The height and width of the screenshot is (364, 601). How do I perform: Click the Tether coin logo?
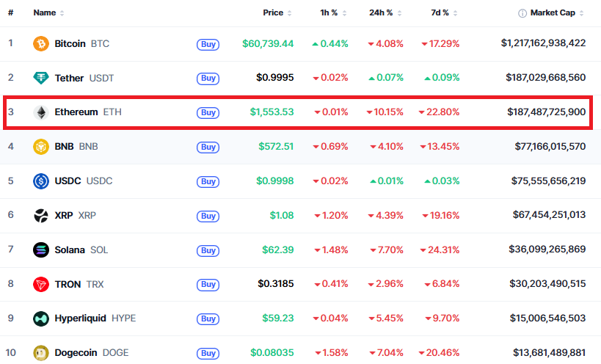tap(41, 79)
